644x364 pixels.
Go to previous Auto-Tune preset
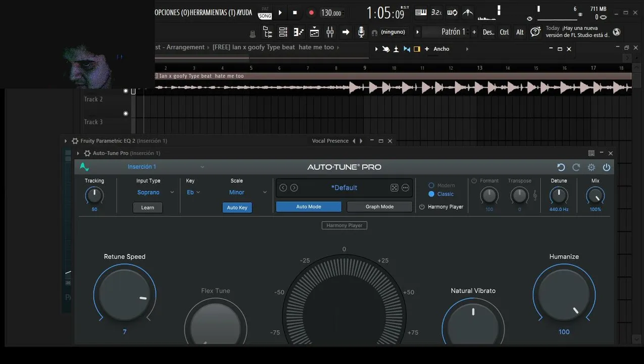coord(283,188)
